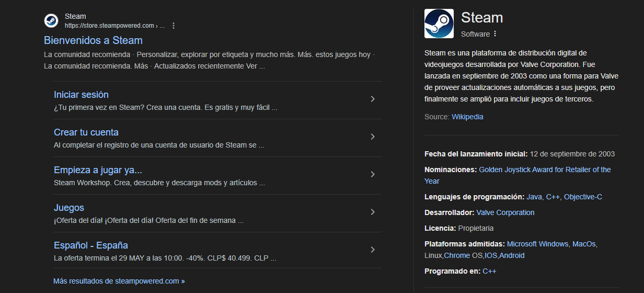
Task: Expand the chevron on Juegos row
Action: 373,212
